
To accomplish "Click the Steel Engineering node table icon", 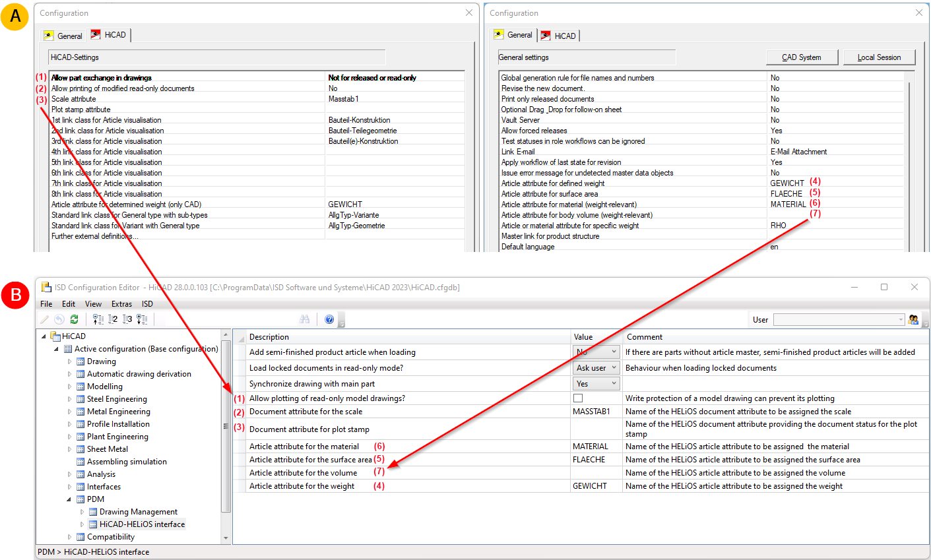I will click(x=80, y=399).
